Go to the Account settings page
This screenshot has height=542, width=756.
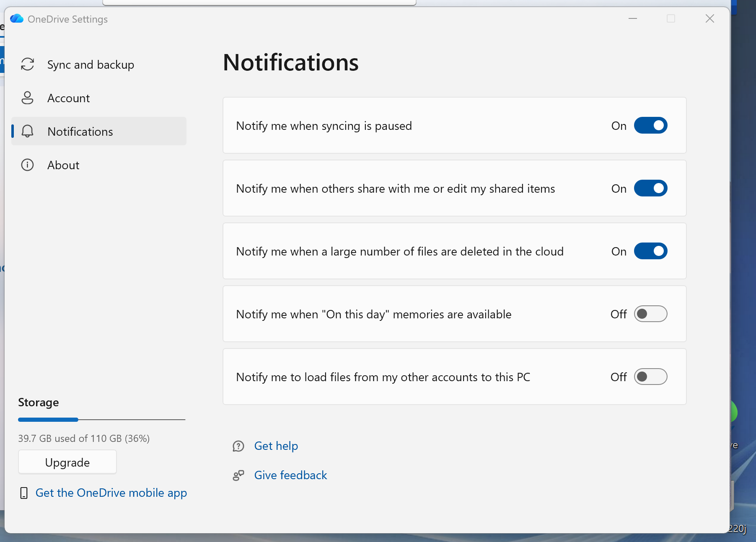point(68,98)
